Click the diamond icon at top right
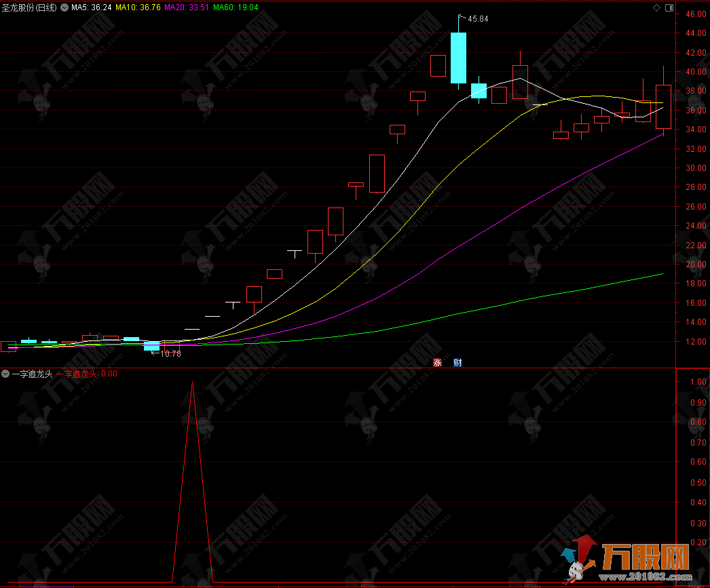 [656, 8]
